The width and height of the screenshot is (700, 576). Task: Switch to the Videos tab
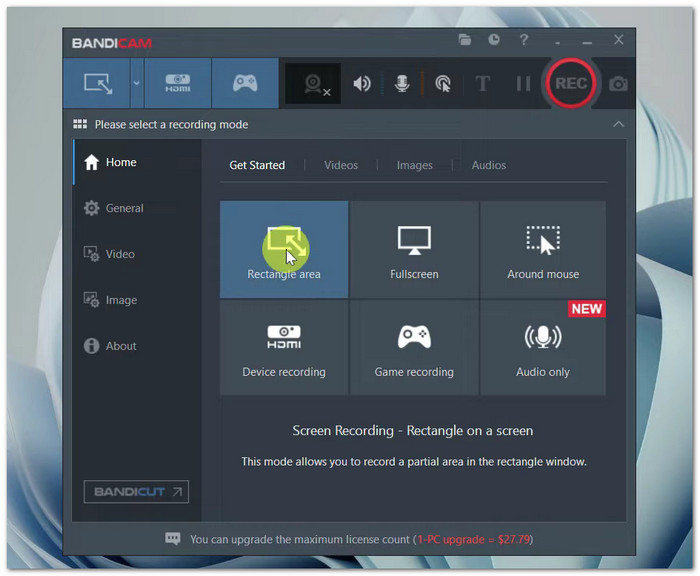[x=341, y=165]
